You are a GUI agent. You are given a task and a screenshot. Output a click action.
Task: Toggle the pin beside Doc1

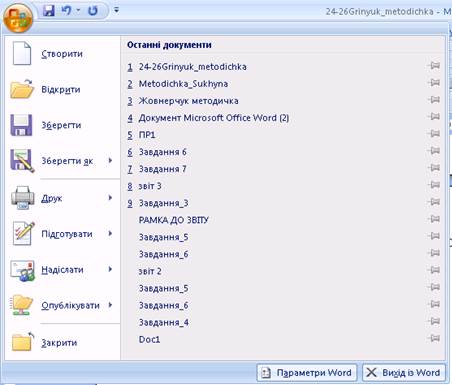tap(434, 339)
